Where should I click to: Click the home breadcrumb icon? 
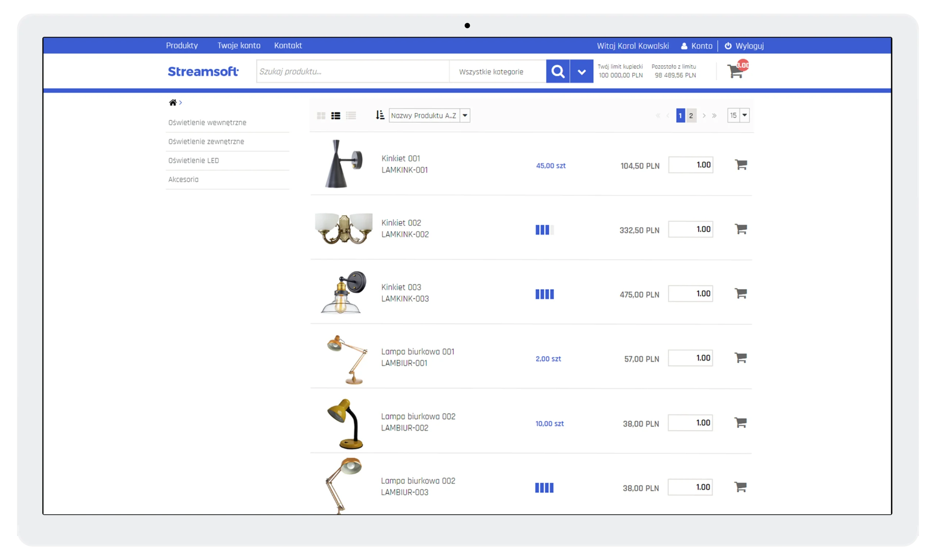173,103
